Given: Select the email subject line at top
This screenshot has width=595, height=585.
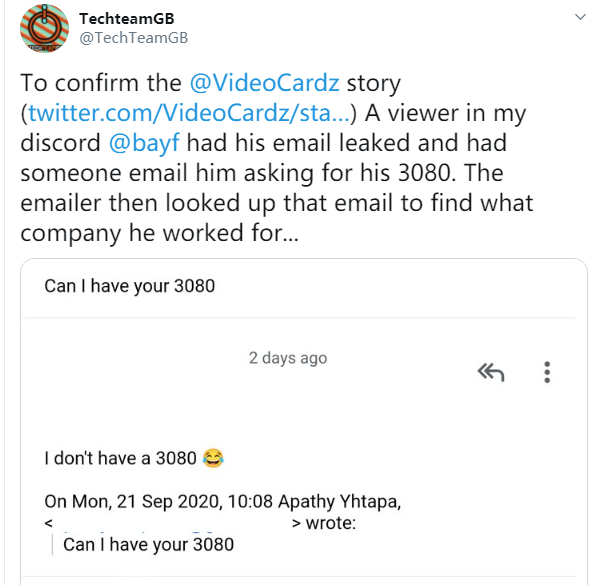Looking at the screenshot, I should 130,286.
